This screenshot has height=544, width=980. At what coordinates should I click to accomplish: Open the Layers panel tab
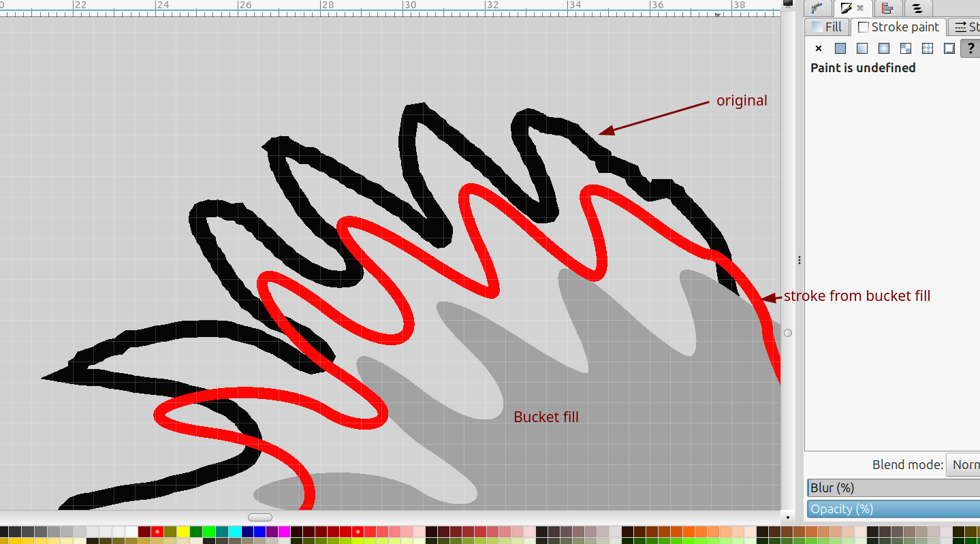917,8
